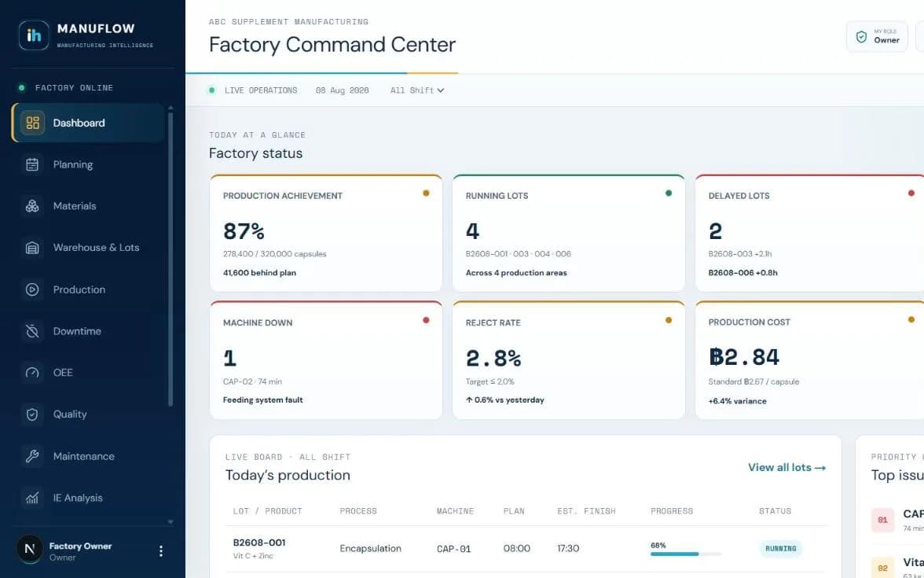
Task: Select IE Analysis in the sidebar
Action: tap(88, 498)
